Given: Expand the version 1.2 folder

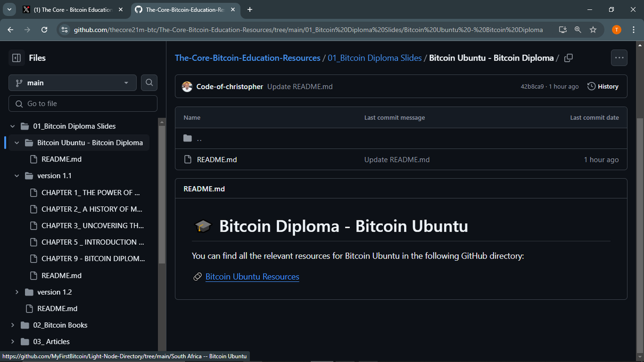Looking at the screenshot, I should [16, 292].
